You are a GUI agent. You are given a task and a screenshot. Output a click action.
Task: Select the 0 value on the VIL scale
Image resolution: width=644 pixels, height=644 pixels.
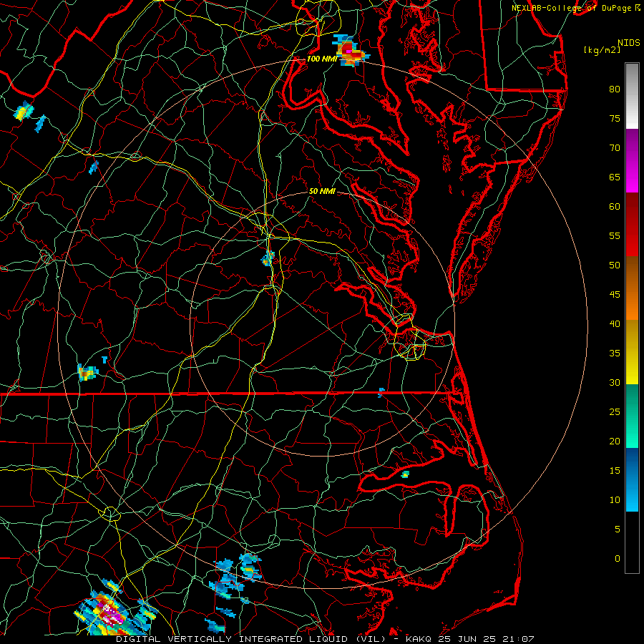pyautogui.click(x=618, y=559)
